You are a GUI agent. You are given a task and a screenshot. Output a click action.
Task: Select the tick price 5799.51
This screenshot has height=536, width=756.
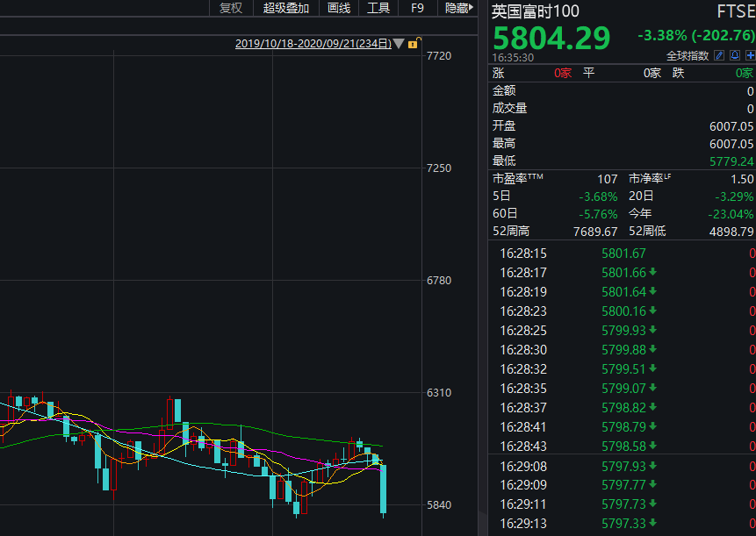[623, 369]
